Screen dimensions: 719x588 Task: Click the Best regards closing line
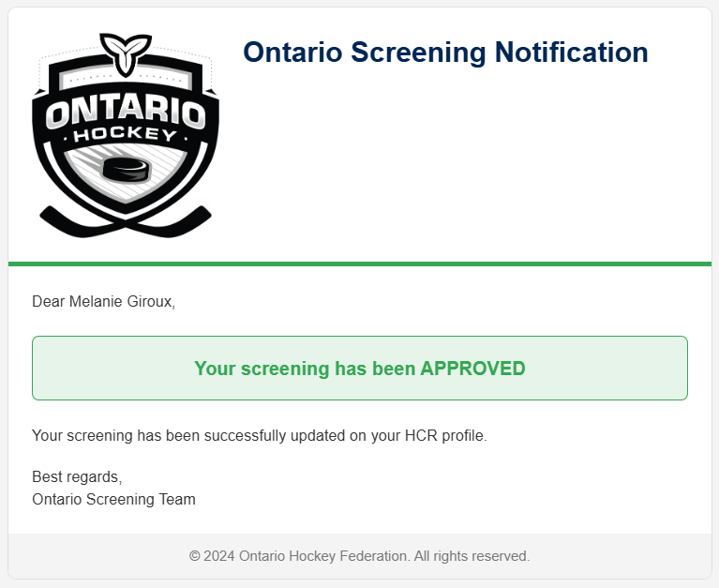77,477
